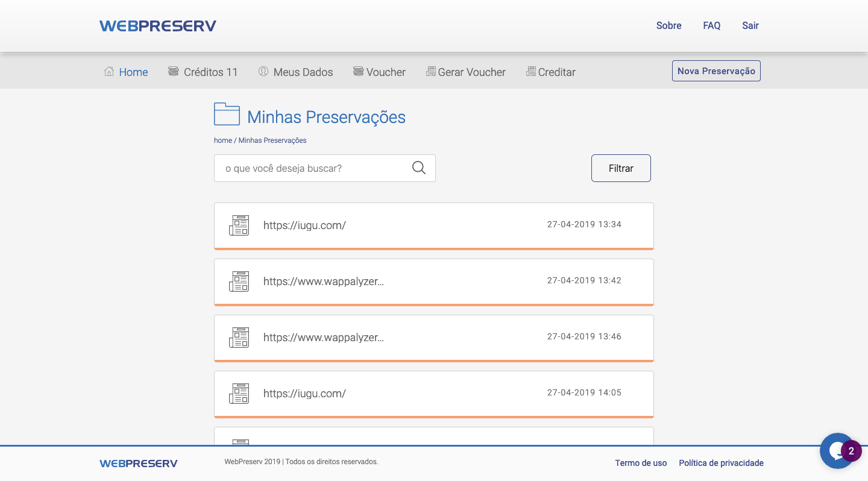The height and width of the screenshot is (481, 868).
Task: Click the Nova Preservação button
Action: pyautogui.click(x=716, y=71)
